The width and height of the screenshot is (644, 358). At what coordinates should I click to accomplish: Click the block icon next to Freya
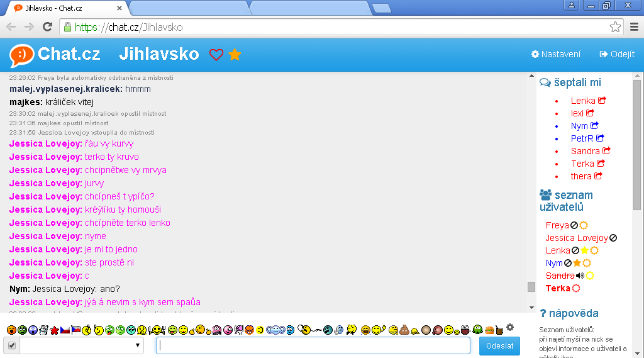574,225
